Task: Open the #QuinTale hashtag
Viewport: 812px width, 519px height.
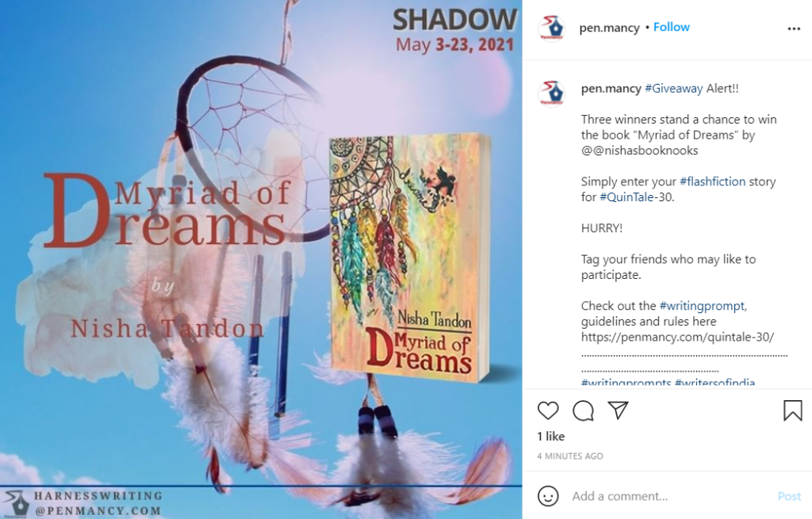Action: [x=626, y=197]
